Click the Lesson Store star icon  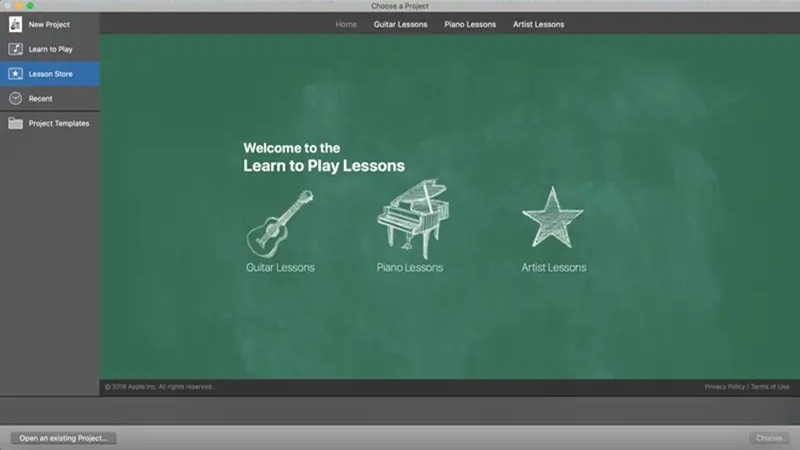pos(15,74)
